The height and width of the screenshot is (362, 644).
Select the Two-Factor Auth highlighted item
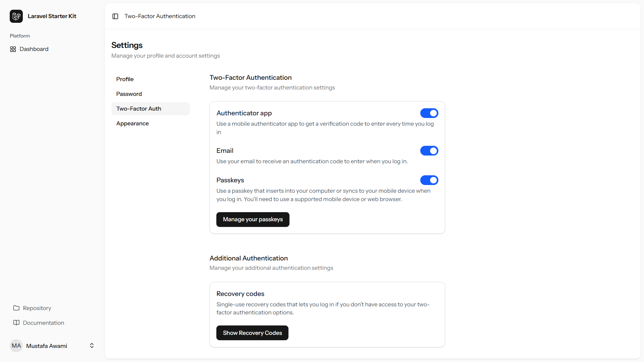pyautogui.click(x=139, y=108)
